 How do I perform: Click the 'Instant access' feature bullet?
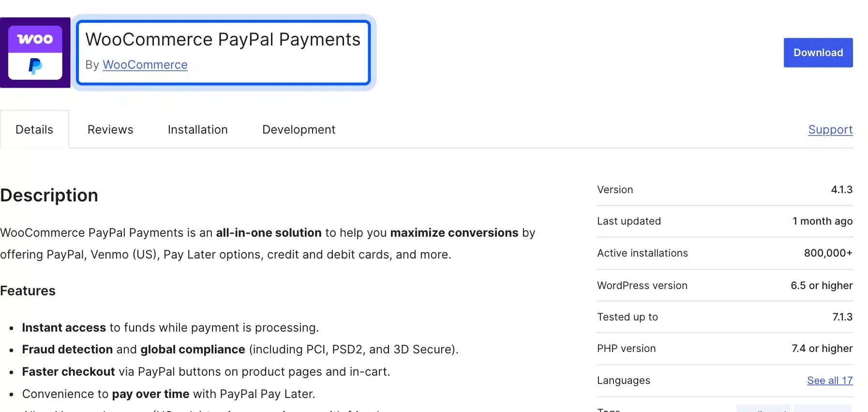[x=170, y=328]
